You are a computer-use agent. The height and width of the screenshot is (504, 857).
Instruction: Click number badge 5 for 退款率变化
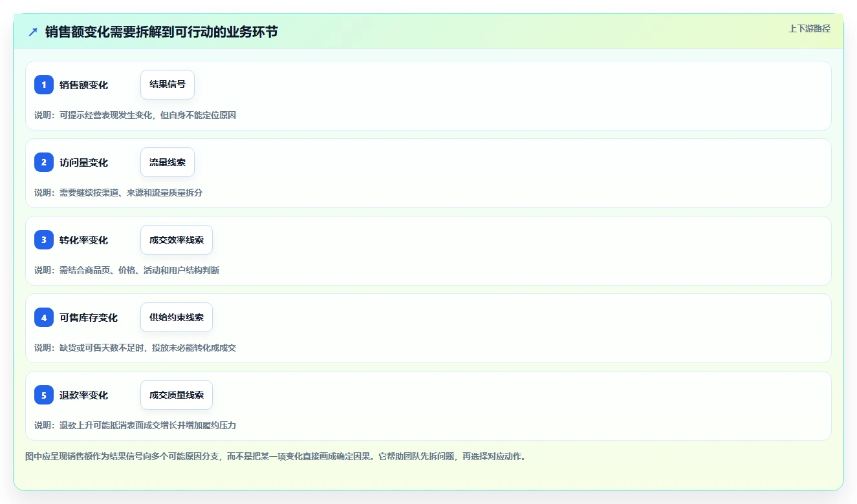click(44, 395)
